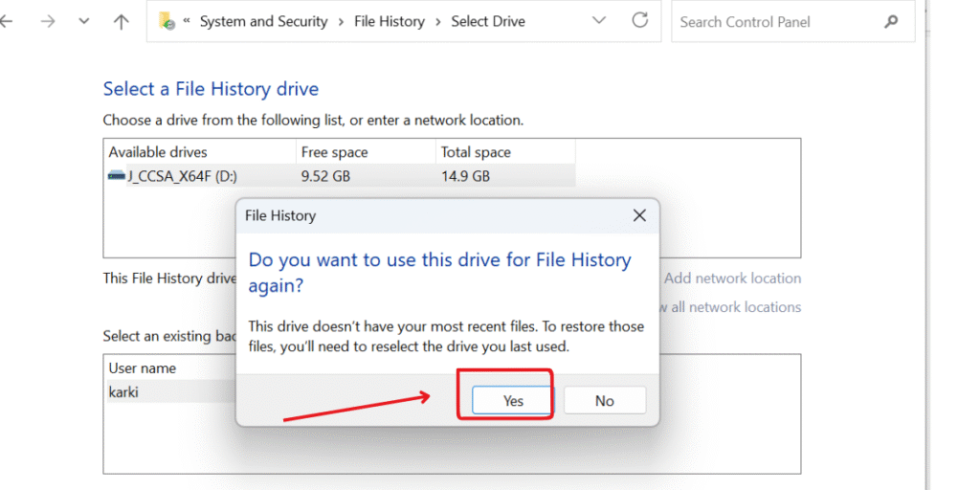Viewport: 980px width, 490px height.
Task: Click the drive icon beside J_CCSA_X64F
Action: coord(116,176)
